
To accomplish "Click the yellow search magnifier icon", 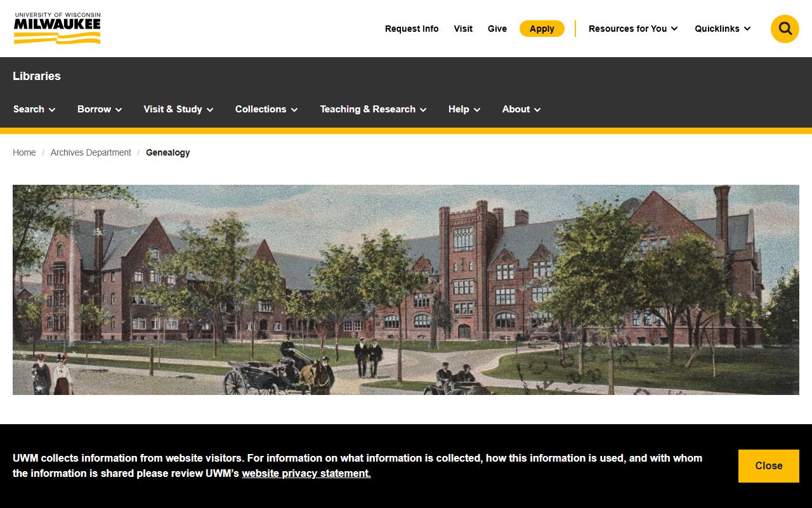I will point(785,29).
